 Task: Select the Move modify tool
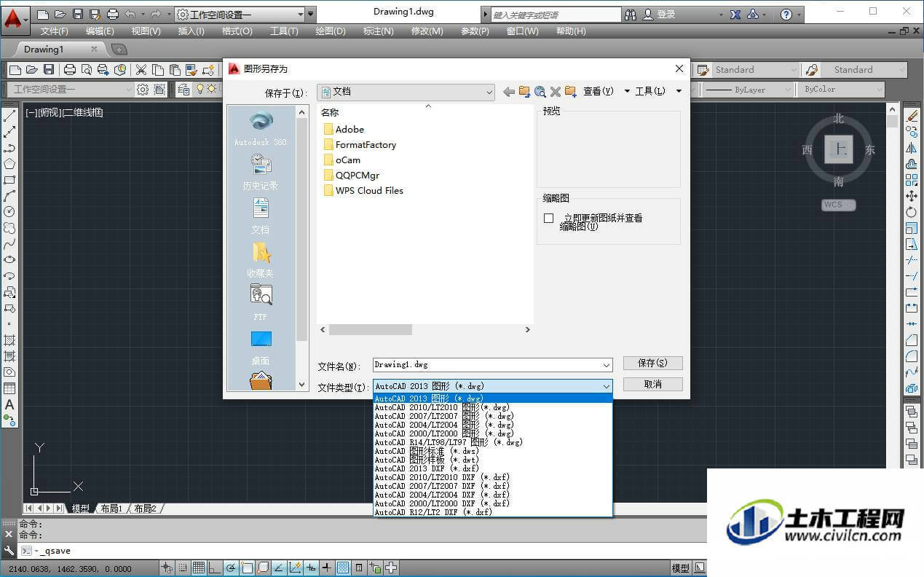coord(912,196)
